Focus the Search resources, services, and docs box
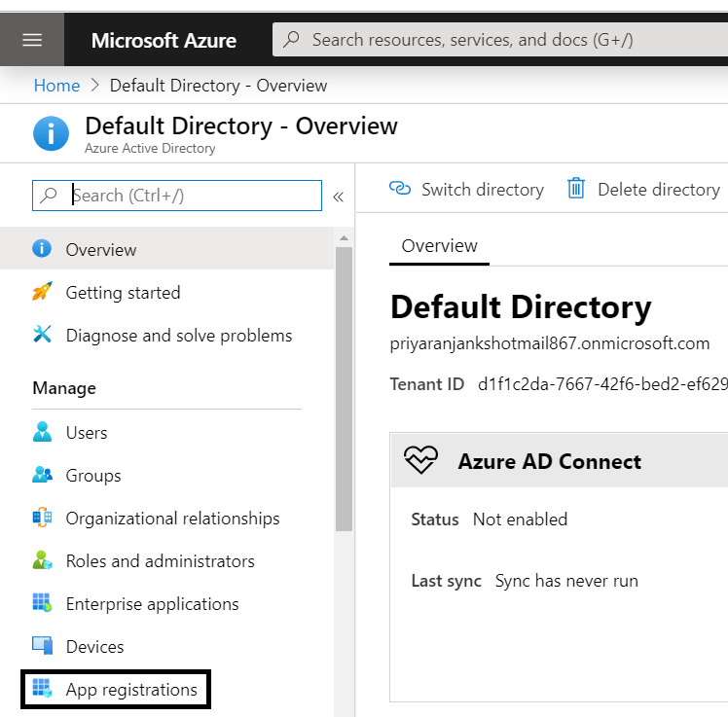 [x=500, y=40]
